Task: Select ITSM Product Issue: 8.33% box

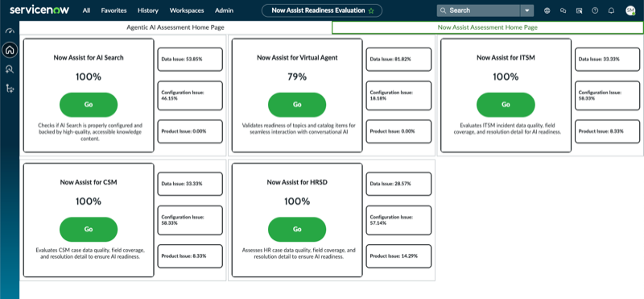Action: [607, 131]
